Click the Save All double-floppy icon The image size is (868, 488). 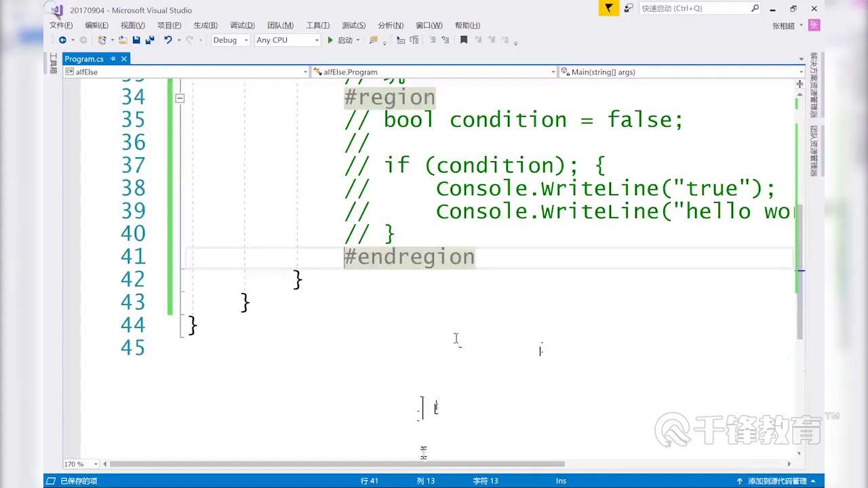click(150, 40)
